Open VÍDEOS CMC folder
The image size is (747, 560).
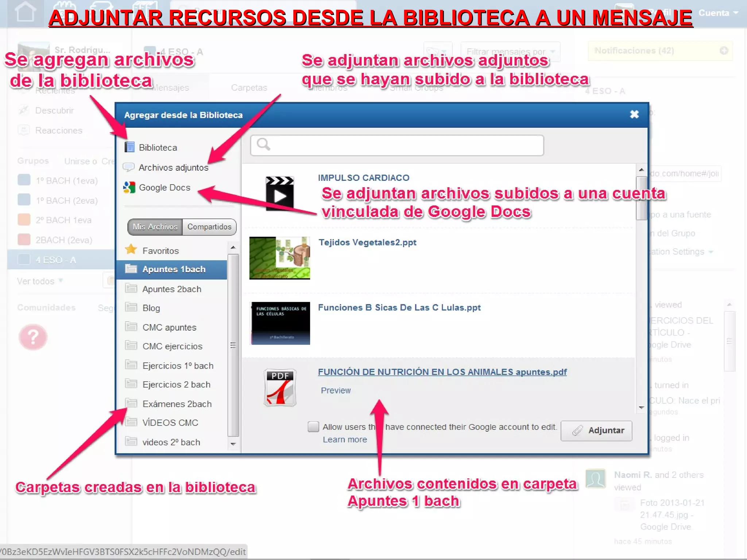[162, 423]
